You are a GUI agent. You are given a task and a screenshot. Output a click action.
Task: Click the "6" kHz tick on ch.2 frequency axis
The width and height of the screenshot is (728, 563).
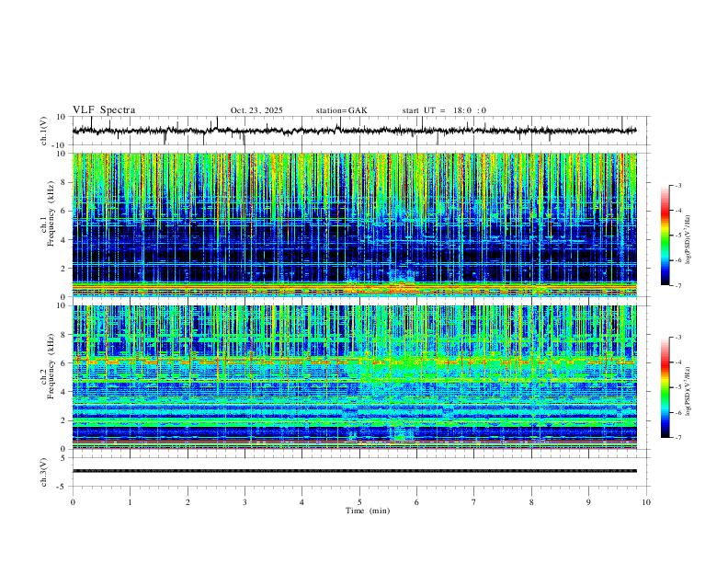(63, 363)
